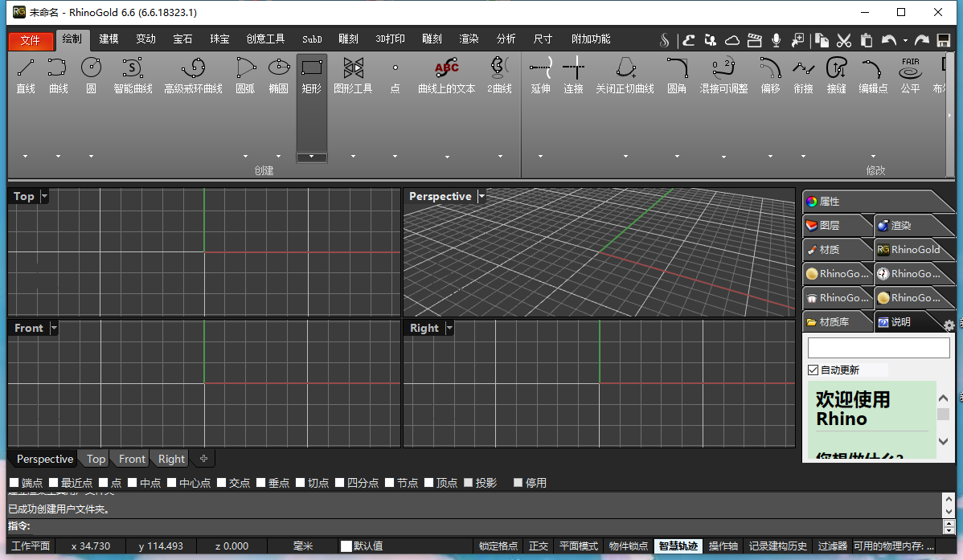Enable the 端点 osnap checkbox
Image resolution: width=963 pixels, height=560 pixels.
14,483
